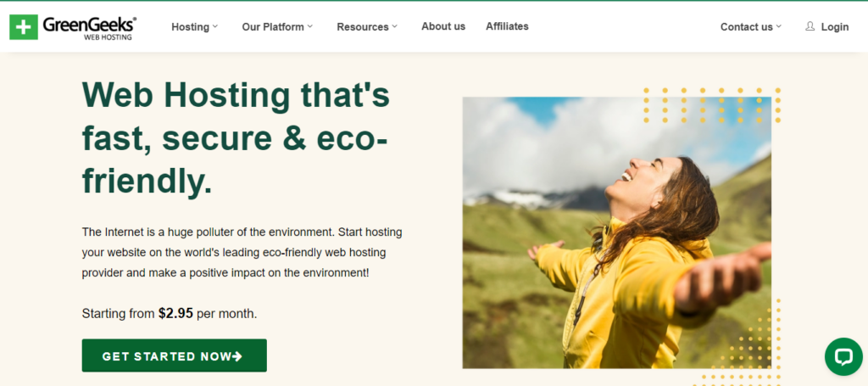This screenshot has width=868, height=386.
Task: Select the Resources navigation item
Action: pyautogui.click(x=362, y=26)
